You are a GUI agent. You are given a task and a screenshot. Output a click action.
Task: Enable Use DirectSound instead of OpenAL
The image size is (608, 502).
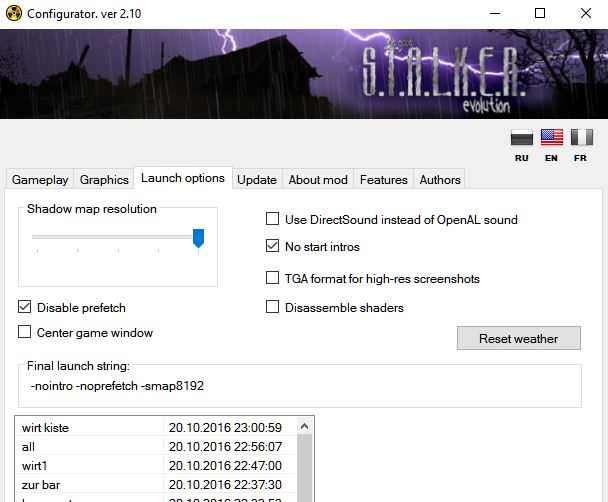272,219
